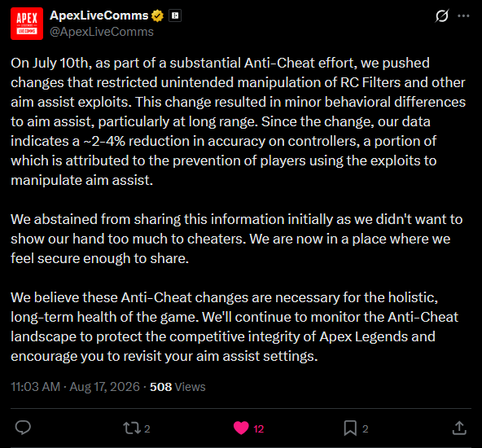Toggle the bookmark icon

tap(350, 428)
